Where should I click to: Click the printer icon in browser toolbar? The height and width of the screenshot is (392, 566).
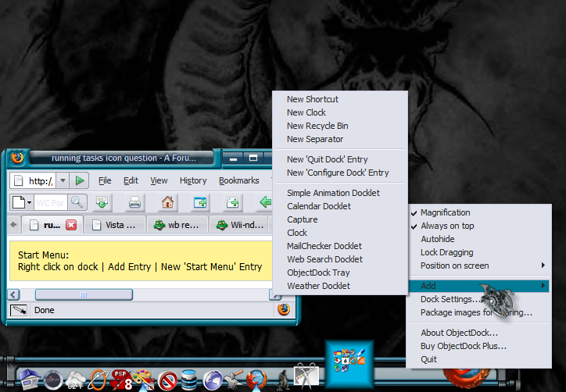[134, 202]
